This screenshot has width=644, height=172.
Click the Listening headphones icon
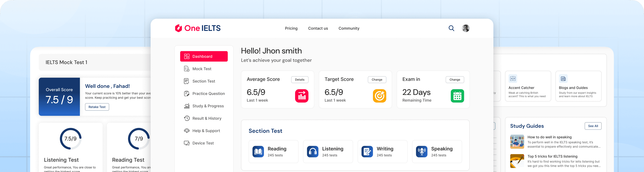[x=312, y=152]
